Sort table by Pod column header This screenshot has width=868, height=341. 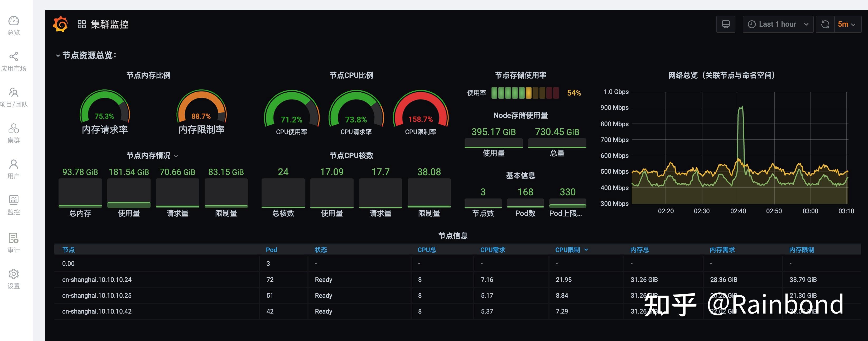[x=271, y=250]
